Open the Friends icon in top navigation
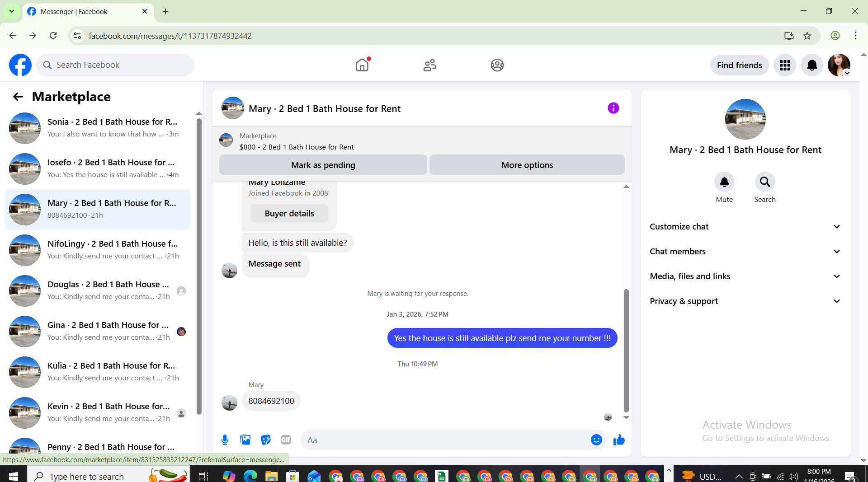Screen dimensions: 868x482 coord(429,65)
